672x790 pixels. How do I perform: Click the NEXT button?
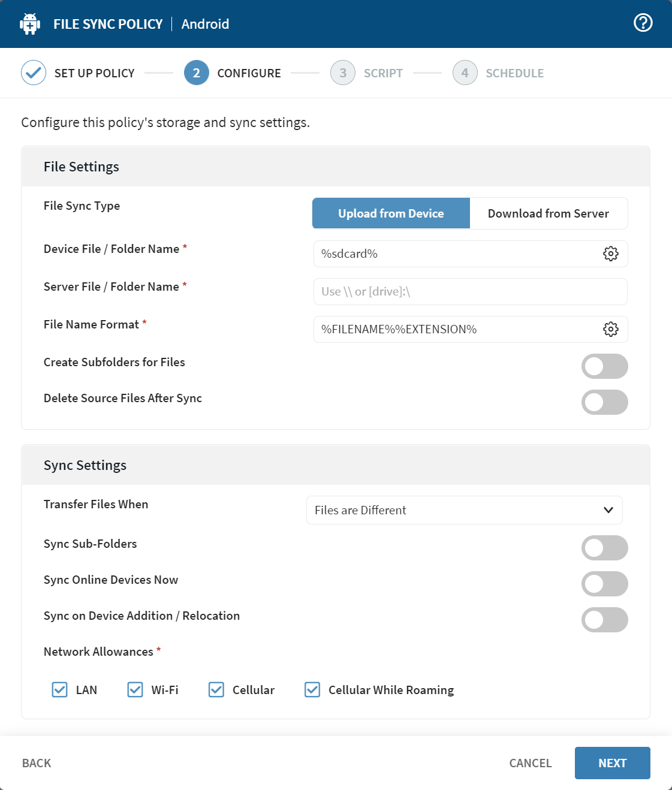(612, 762)
